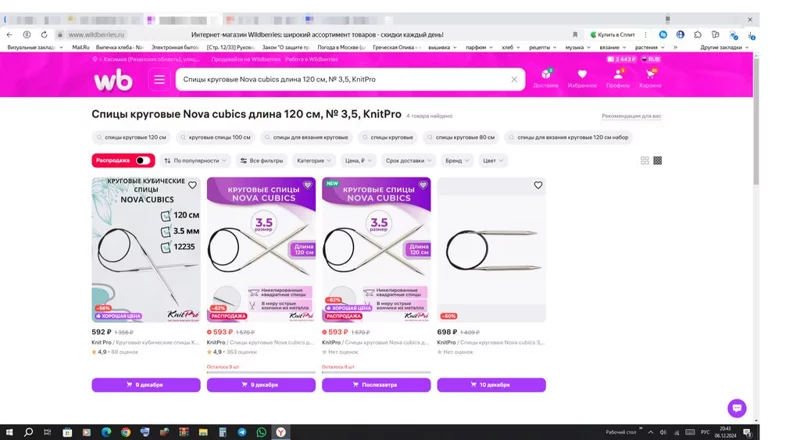
Task: Expand the вязание bookmarks folder
Action: (613, 47)
